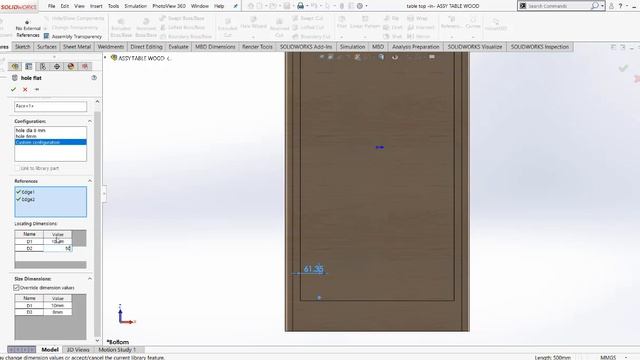Open the Tools menu
The height and width of the screenshot is (360, 640).
point(113,6)
